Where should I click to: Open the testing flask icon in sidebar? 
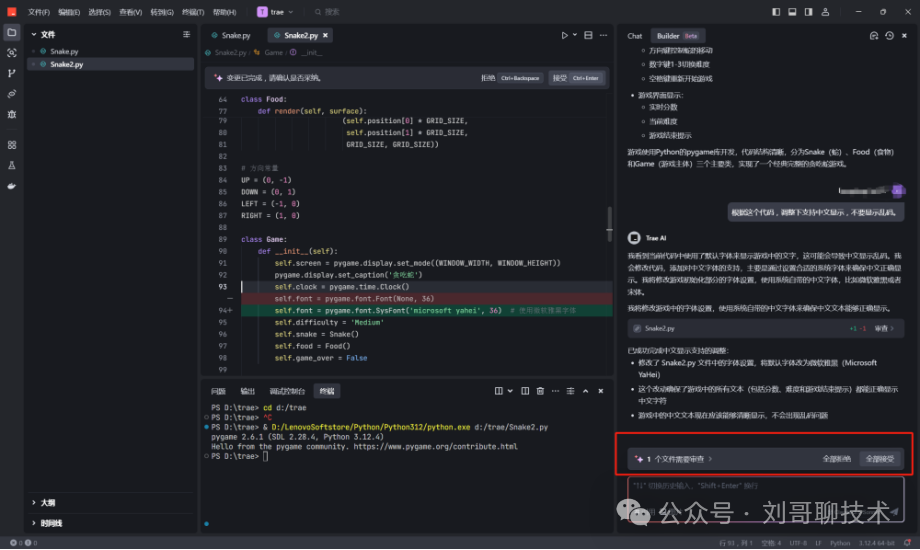pos(12,165)
